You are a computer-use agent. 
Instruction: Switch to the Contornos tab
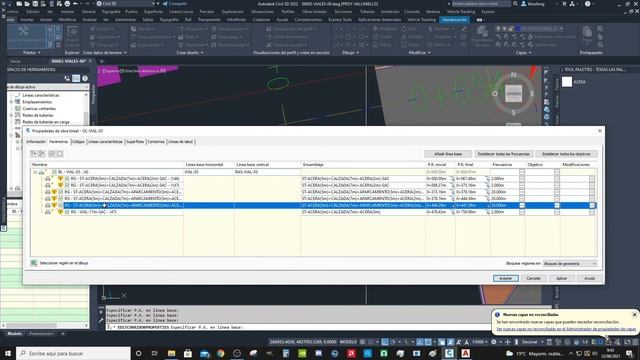[156, 142]
